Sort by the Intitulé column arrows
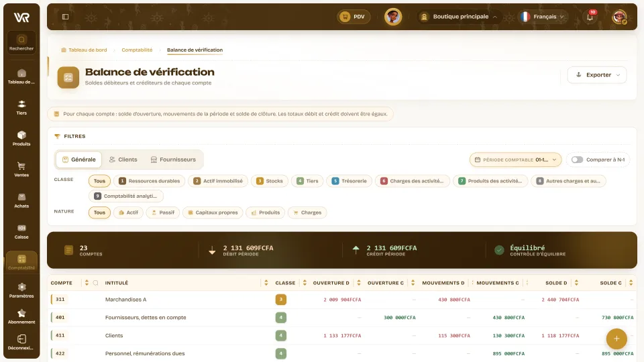 point(266,283)
